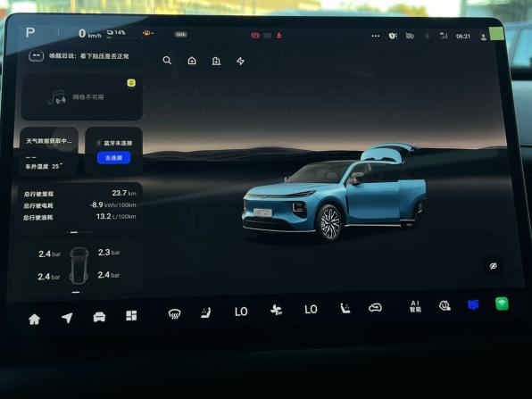532x399 pixels.
Task: Tap the voice assistant hint avatar icon
Action: 37,55
